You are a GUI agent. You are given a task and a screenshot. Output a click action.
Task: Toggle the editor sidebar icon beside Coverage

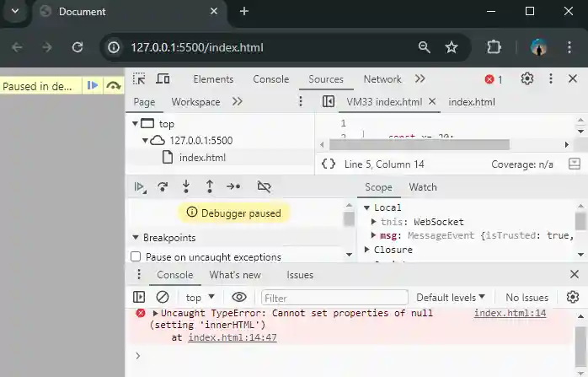click(575, 164)
